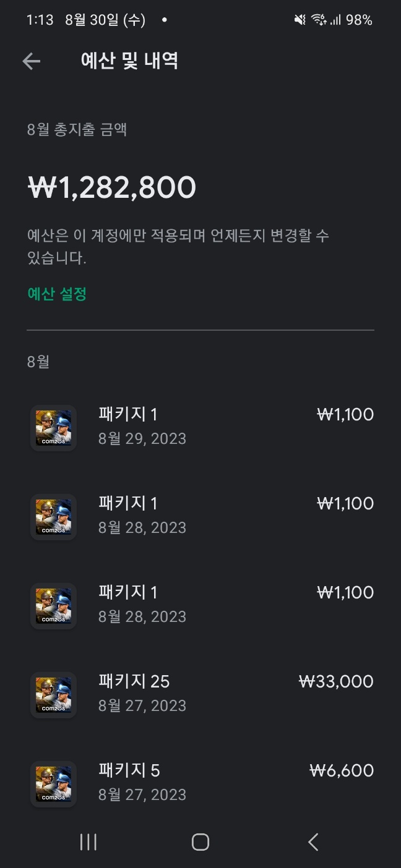Tap the 8월 총지출 금액 label
The width and height of the screenshot is (401, 868).
click(x=77, y=130)
